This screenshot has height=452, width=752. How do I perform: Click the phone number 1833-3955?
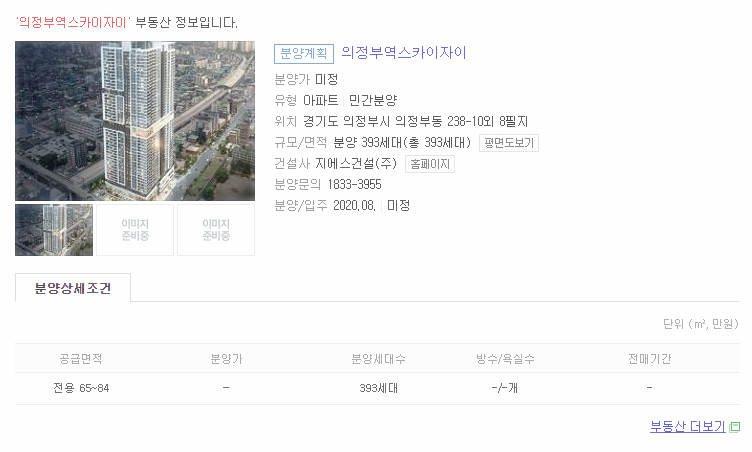click(354, 185)
